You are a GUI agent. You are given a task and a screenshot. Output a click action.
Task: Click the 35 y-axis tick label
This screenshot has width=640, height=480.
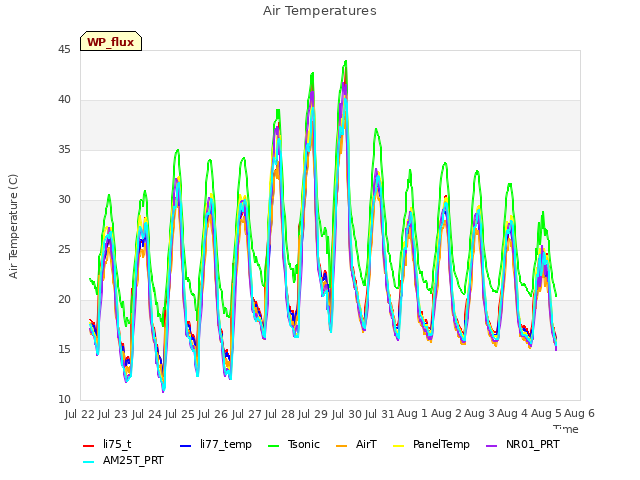(64, 149)
